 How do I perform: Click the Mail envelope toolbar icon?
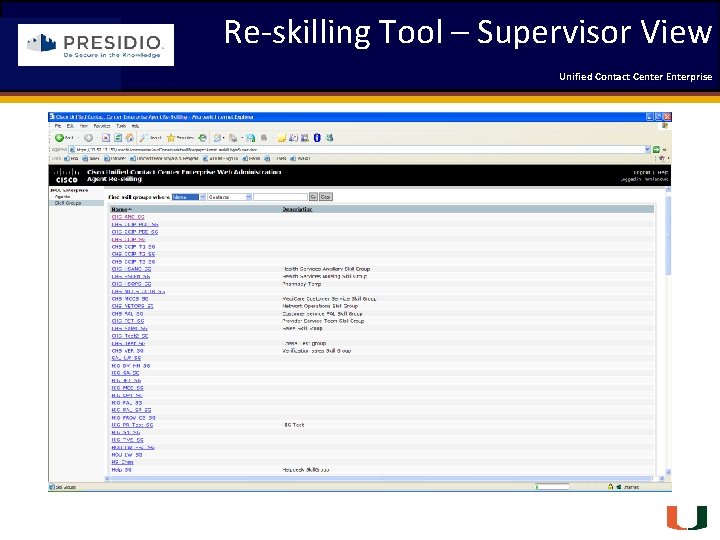pos(218,138)
